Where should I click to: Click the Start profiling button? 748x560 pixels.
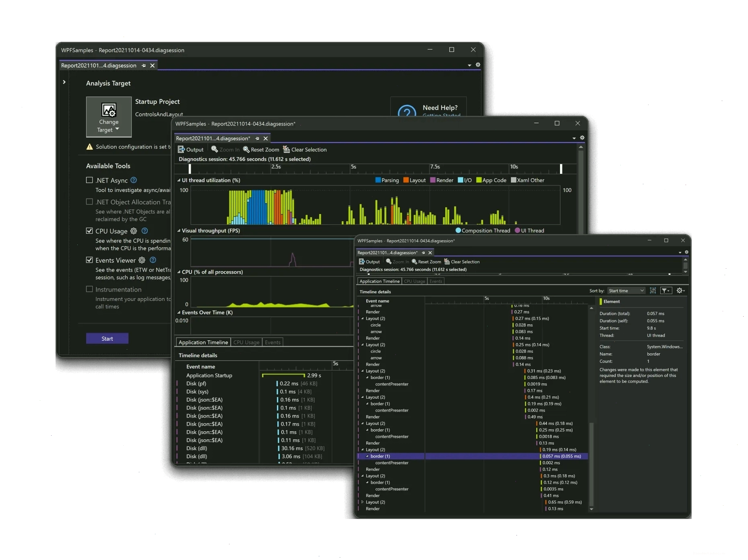(107, 338)
